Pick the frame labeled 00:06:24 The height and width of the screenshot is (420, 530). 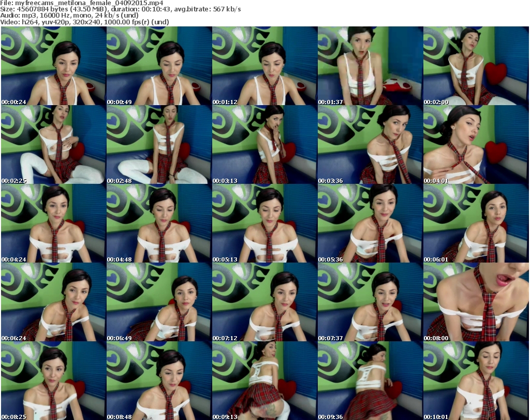pos(54,301)
